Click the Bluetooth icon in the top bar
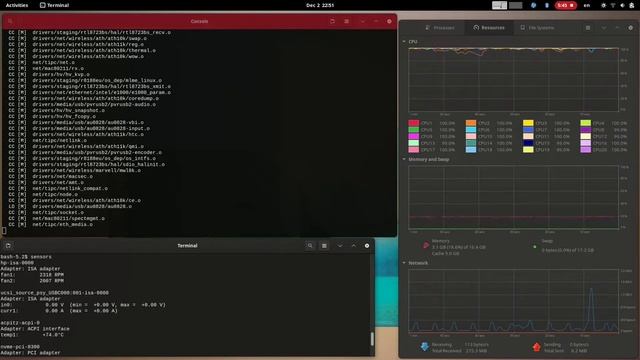The image size is (640, 360). [x=547, y=5]
